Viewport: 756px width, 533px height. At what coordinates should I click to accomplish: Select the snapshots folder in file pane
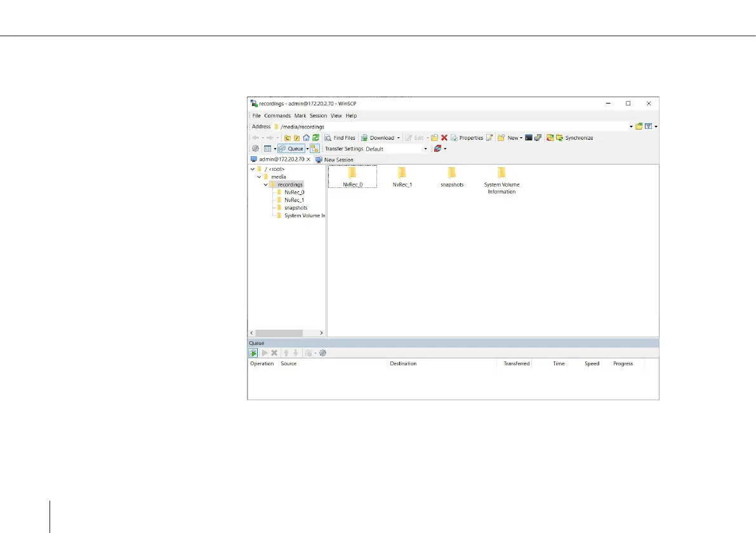[x=452, y=177]
